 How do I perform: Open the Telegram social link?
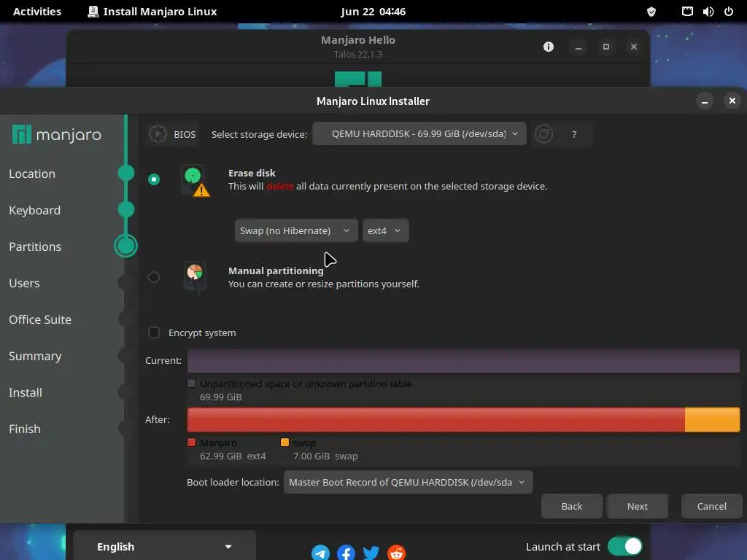tap(321, 553)
